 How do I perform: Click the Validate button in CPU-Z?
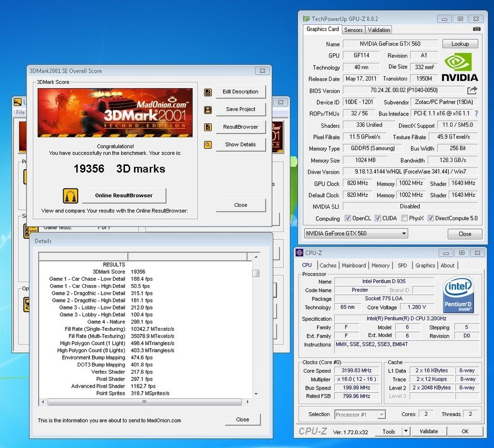(429, 431)
